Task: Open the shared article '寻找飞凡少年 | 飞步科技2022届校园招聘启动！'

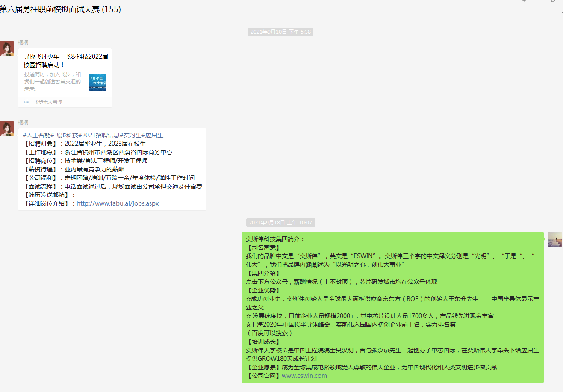Action: 65,61
